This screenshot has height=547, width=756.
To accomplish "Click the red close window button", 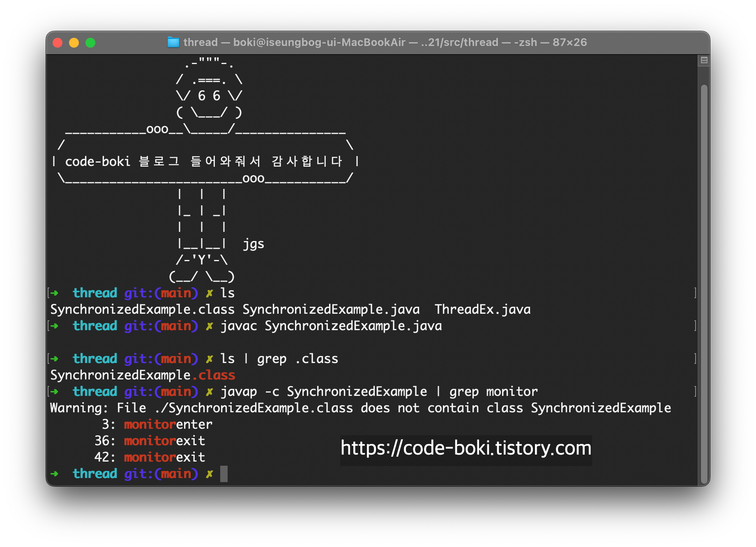I will pos(58,43).
